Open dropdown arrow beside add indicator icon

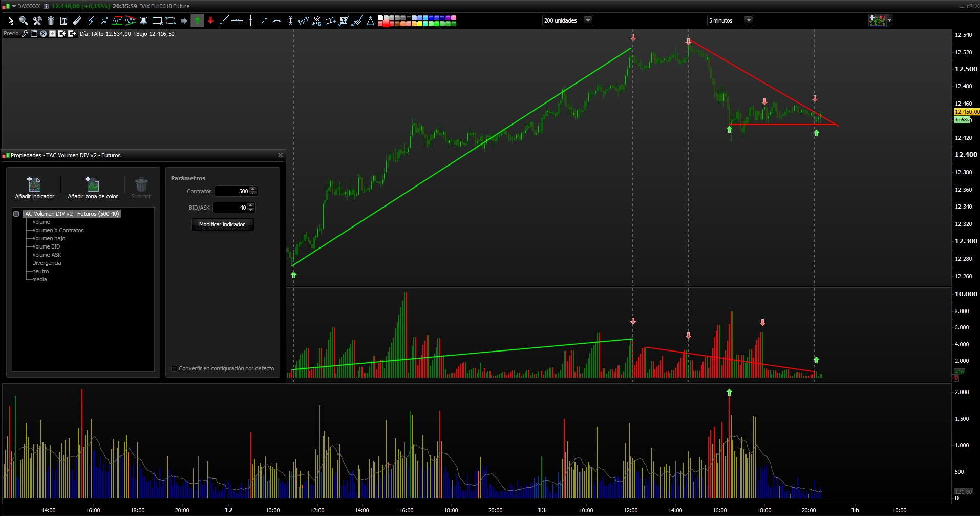point(889,20)
